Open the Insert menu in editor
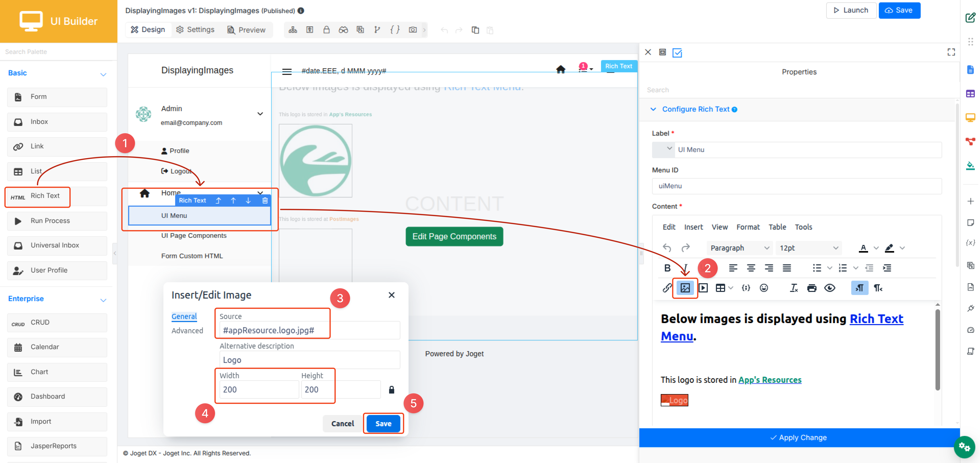980x463 pixels. (693, 227)
